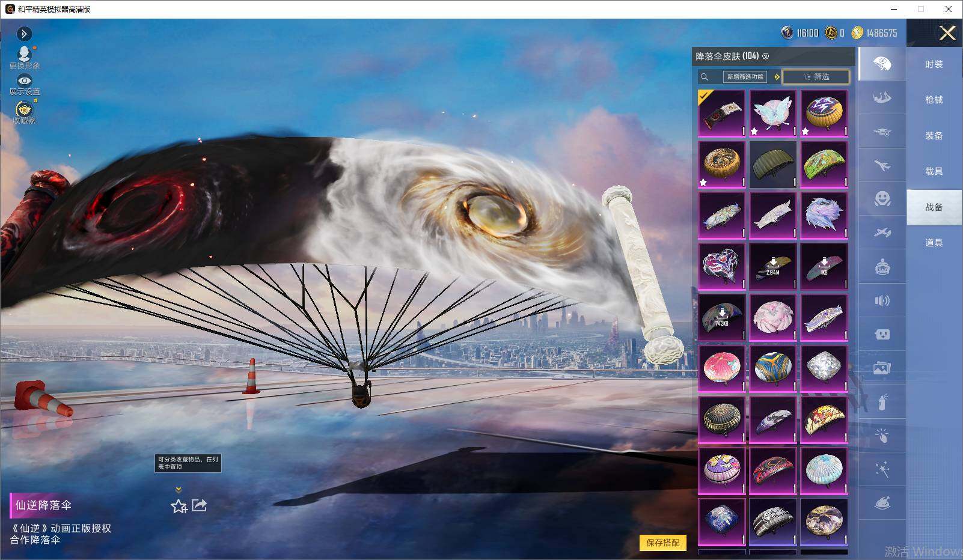Select the parachute skin category icon
This screenshot has height=560, width=963.
click(882, 64)
